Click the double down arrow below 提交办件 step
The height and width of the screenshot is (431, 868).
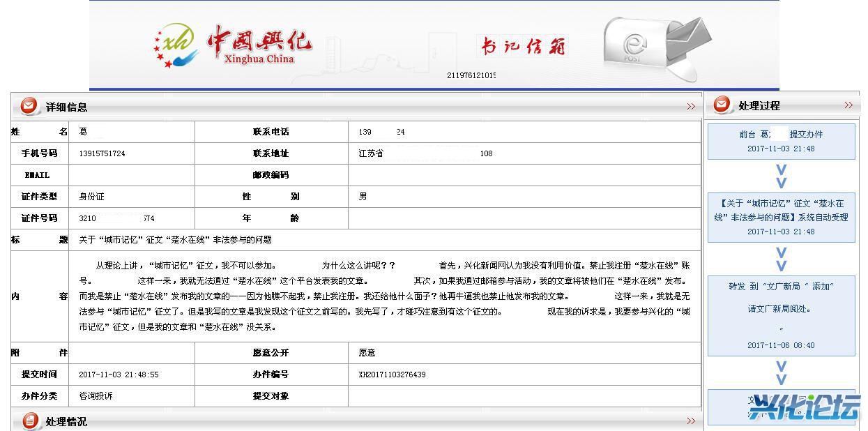(x=781, y=176)
